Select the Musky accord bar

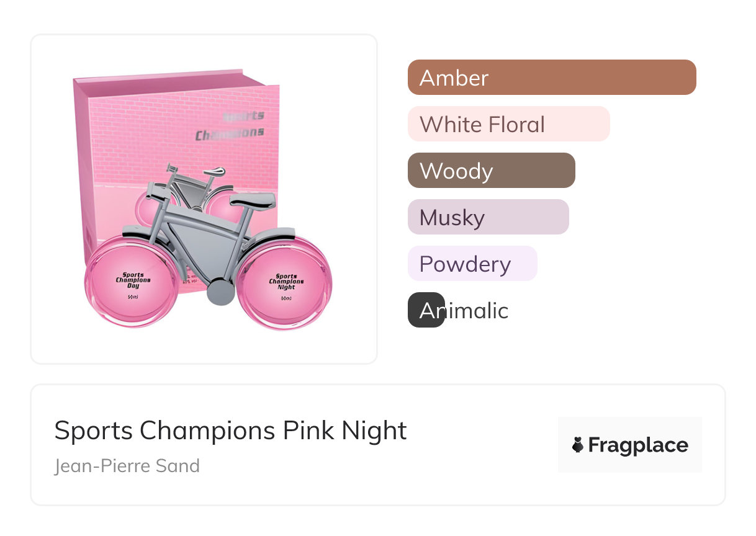click(x=488, y=217)
